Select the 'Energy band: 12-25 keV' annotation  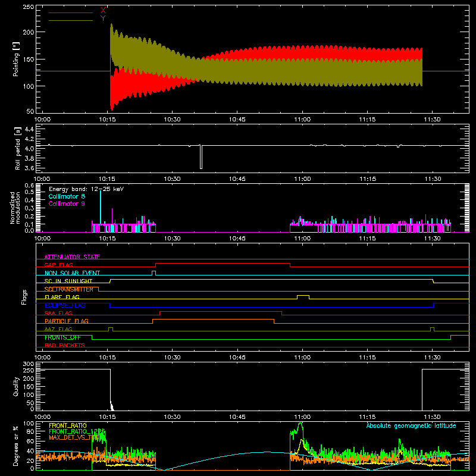(86, 189)
